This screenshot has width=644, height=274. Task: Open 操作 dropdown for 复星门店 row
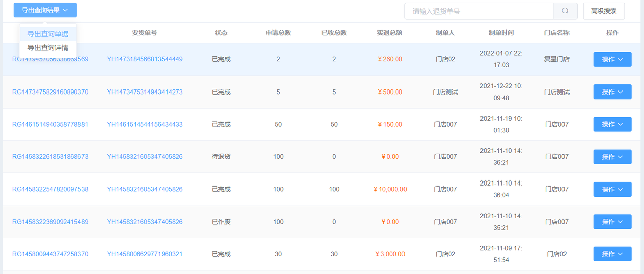pos(612,59)
